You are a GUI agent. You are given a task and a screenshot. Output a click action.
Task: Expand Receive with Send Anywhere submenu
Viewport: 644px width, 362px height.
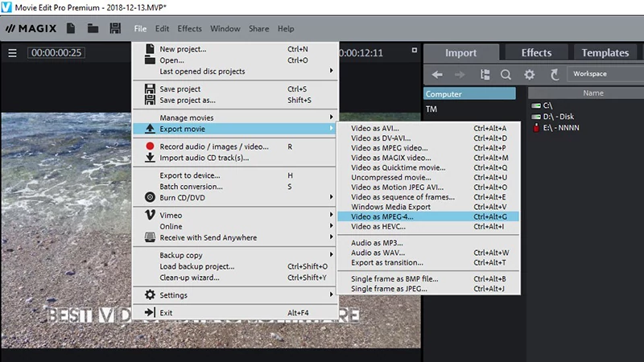tap(236, 237)
